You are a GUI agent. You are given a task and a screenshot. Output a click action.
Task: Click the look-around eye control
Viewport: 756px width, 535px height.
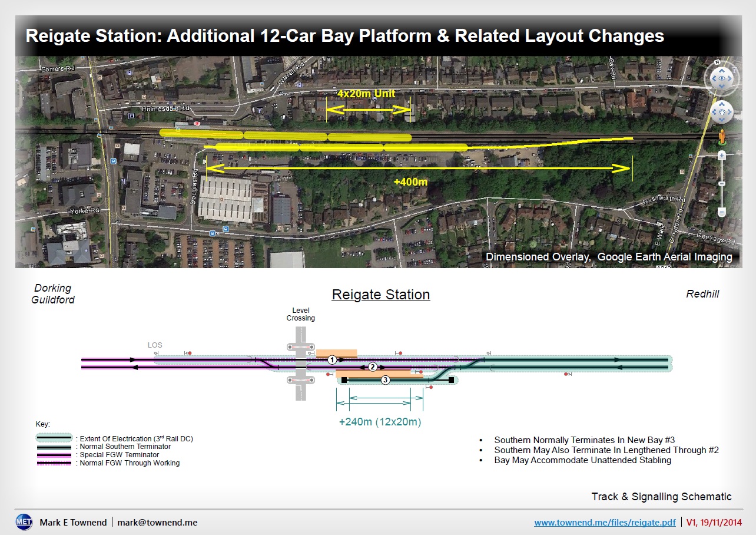[722, 78]
